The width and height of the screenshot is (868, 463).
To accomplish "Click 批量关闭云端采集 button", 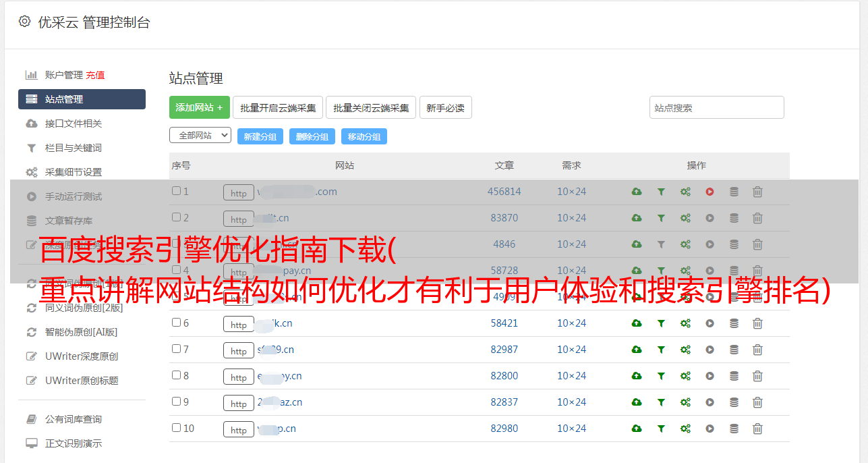I will 371,107.
